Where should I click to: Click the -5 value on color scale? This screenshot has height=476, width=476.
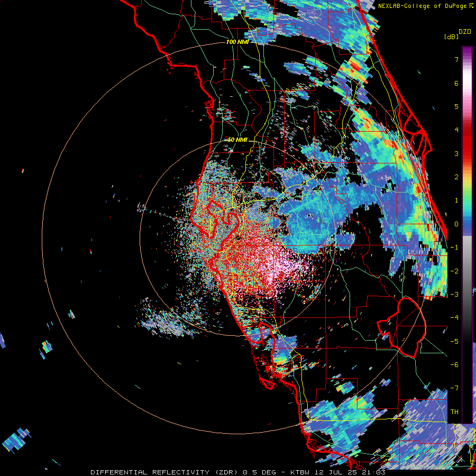coord(454,342)
